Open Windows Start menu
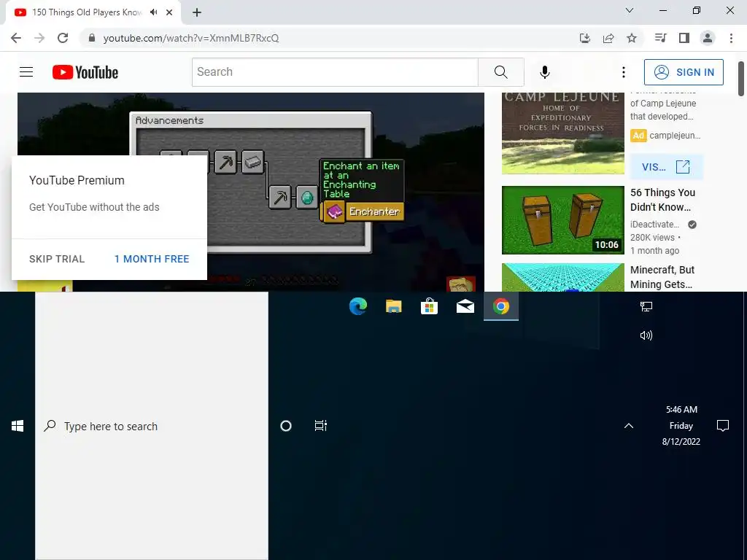The width and height of the screenshot is (747, 560). [18, 426]
